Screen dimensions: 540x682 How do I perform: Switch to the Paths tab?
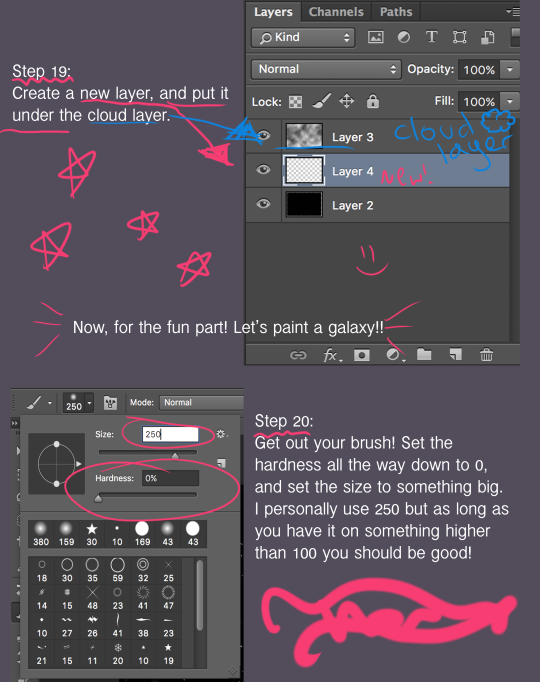point(396,12)
